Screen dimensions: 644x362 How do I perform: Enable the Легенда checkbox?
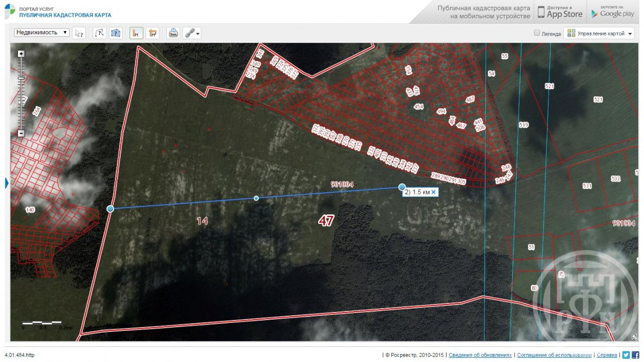click(537, 33)
